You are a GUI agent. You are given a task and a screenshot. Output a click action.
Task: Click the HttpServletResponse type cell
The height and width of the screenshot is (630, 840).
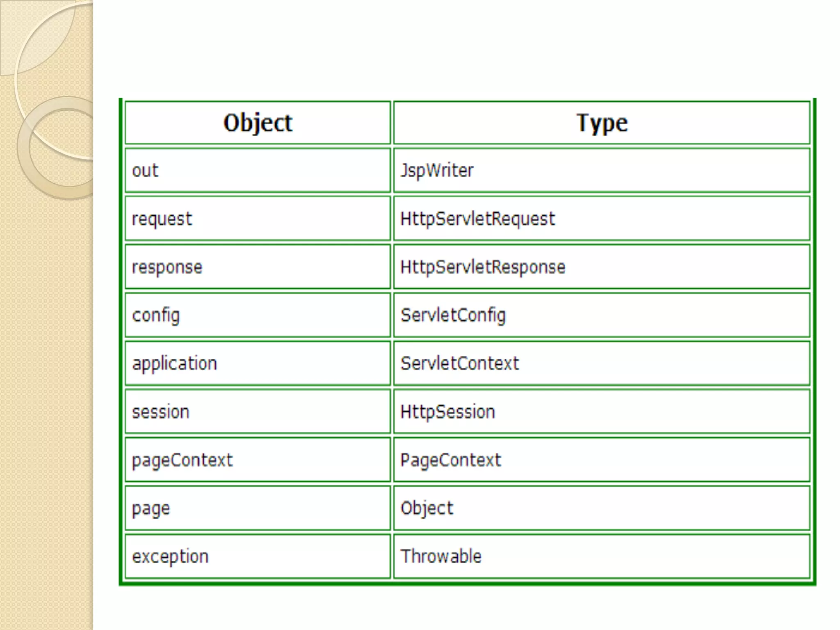483,267
